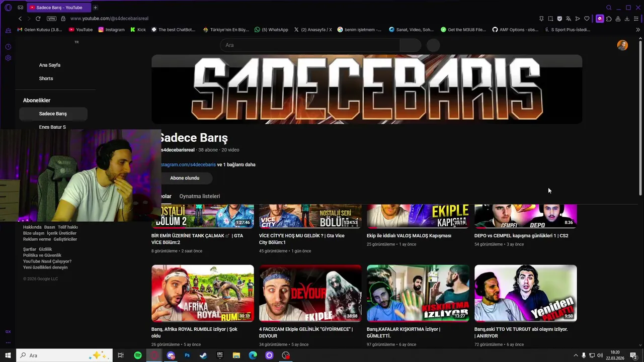Open Sadece Barış subscription in sidebar
The image size is (644, 362).
(x=53, y=114)
